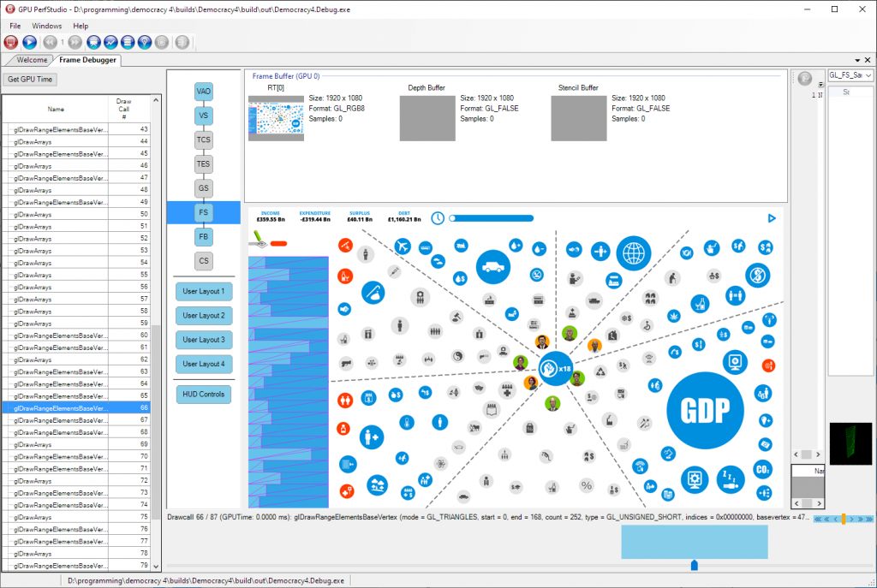Jump to the last drawcall using rightmost arrows
The image size is (877, 588).
[869, 519]
